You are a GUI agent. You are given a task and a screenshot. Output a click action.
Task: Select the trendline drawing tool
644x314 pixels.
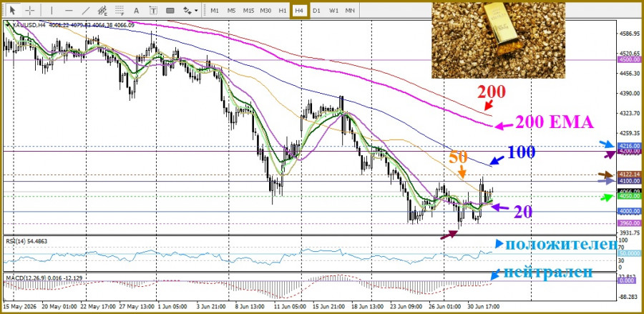86,10
